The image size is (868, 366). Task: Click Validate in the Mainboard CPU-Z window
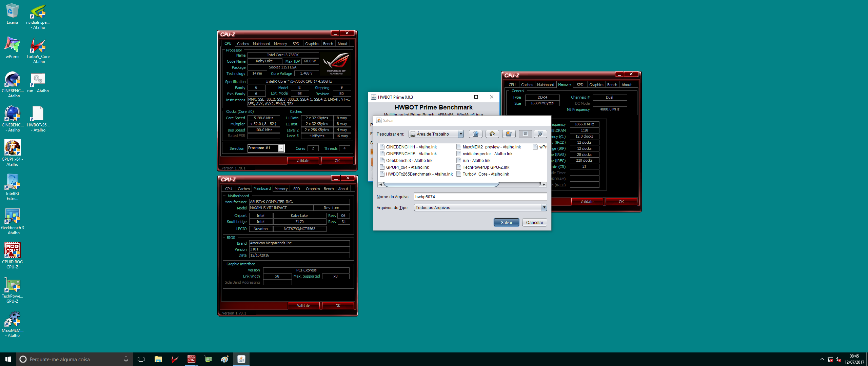[303, 306]
